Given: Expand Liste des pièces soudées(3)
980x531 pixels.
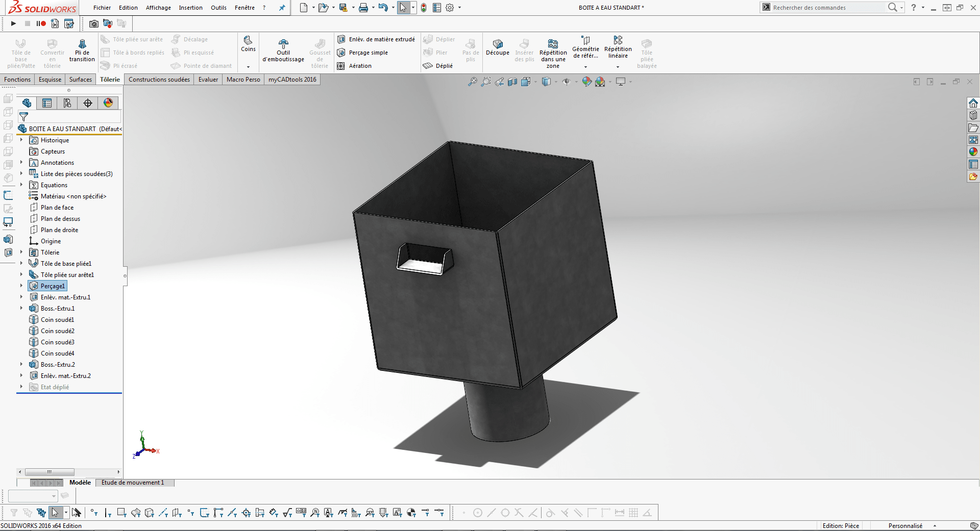Looking at the screenshot, I should pyautogui.click(x=21, y=173).
